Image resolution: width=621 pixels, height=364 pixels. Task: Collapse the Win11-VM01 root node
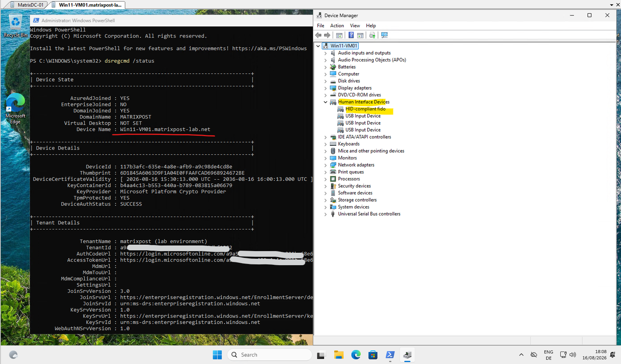318,46
